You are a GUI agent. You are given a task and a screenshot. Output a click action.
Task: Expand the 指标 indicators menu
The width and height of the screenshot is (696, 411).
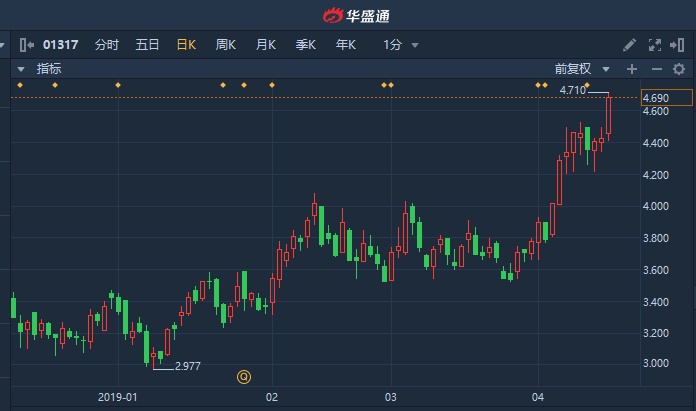point(40,69)
